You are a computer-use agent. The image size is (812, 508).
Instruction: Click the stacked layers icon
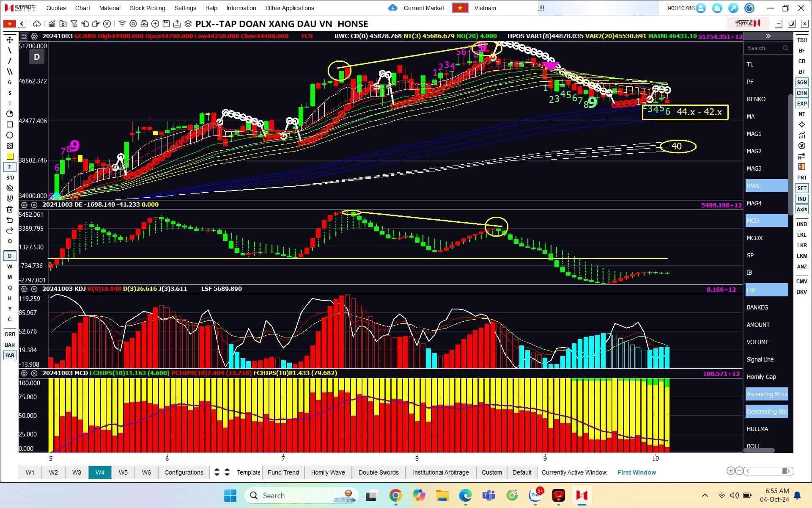[x=188, y=24]
